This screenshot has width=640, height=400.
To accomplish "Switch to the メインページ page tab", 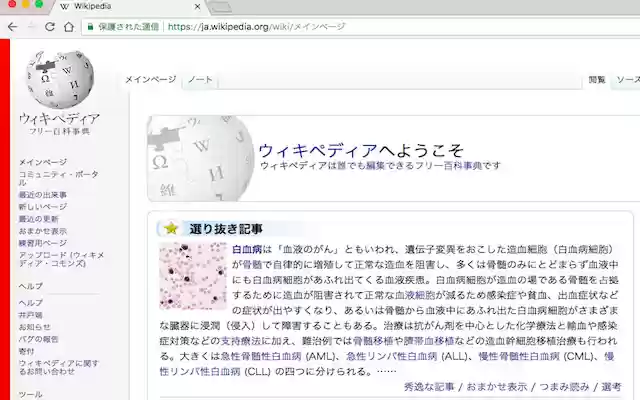I will [151, 80].
